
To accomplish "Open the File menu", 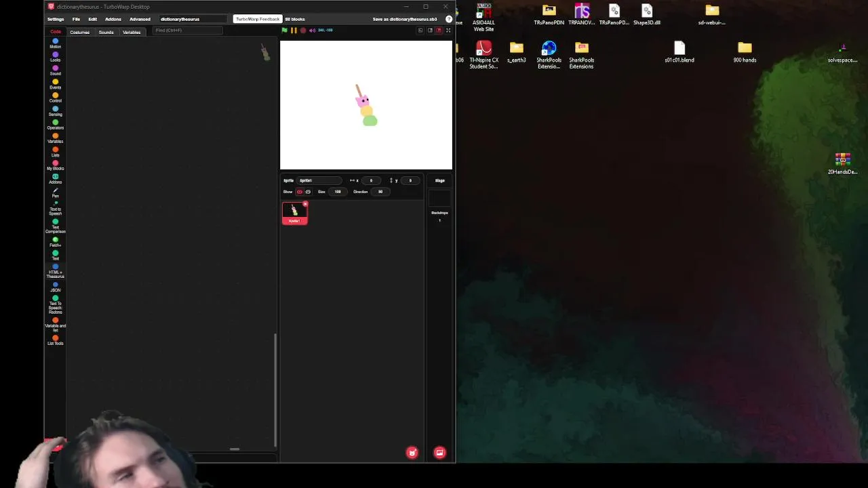I will 76,19.
